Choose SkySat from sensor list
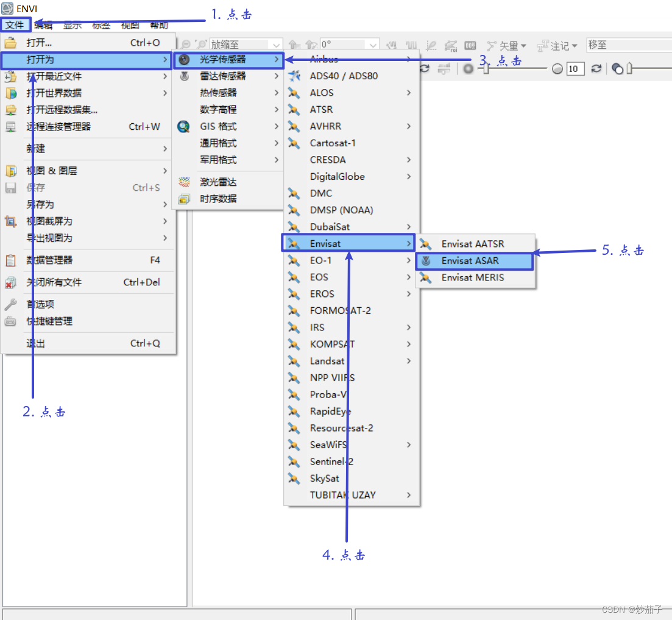Screen dimensions: 672x620 coord(352,479)
